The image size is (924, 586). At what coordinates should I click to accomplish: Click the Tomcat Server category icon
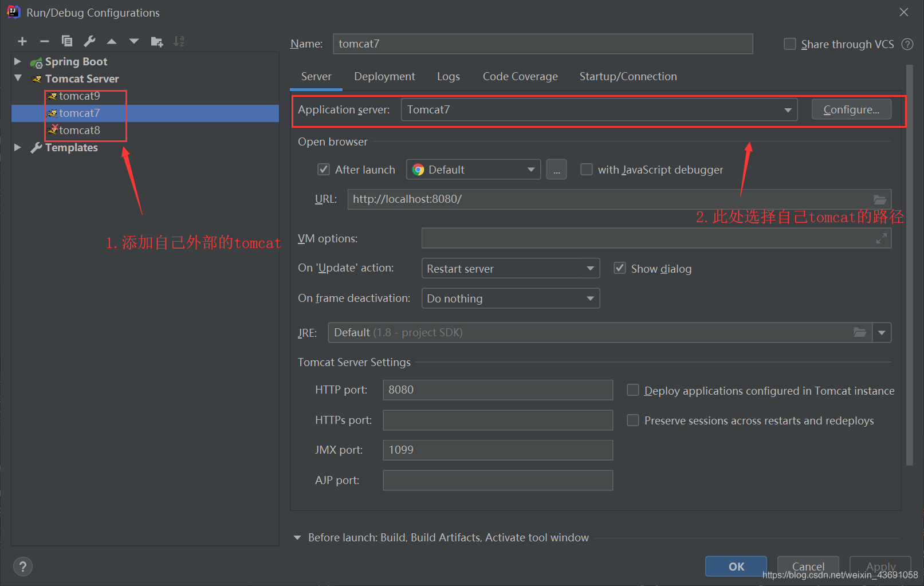point(37,79)
